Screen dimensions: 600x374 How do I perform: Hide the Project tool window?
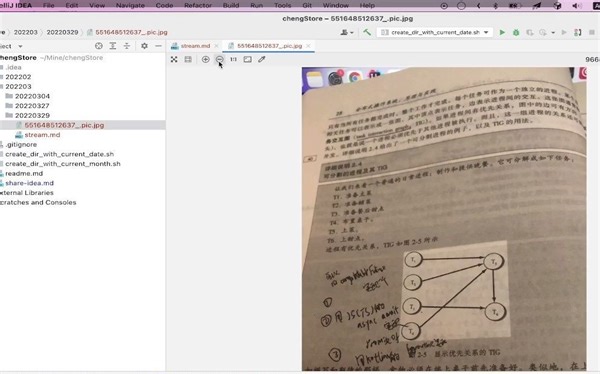pos(158,46)
